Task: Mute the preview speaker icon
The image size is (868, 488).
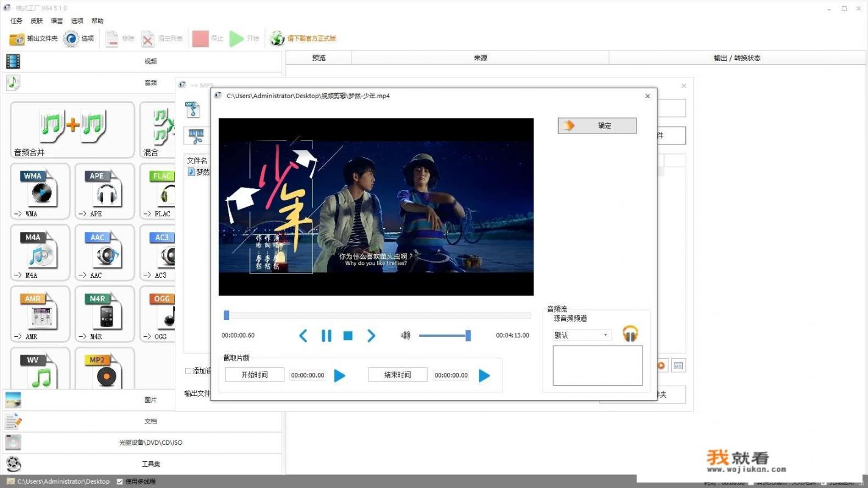Action: pos(406,335)
